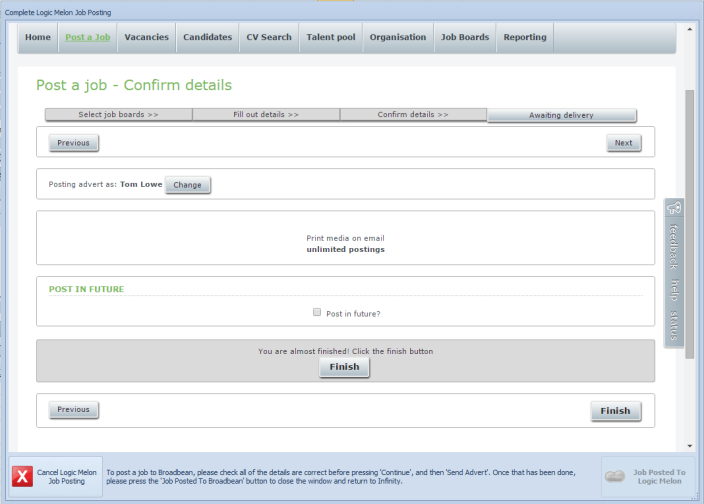Viewport: 704px width, 504px height.
Task: Click Finish below 'You are almost finished'
Action: (345, 368)
